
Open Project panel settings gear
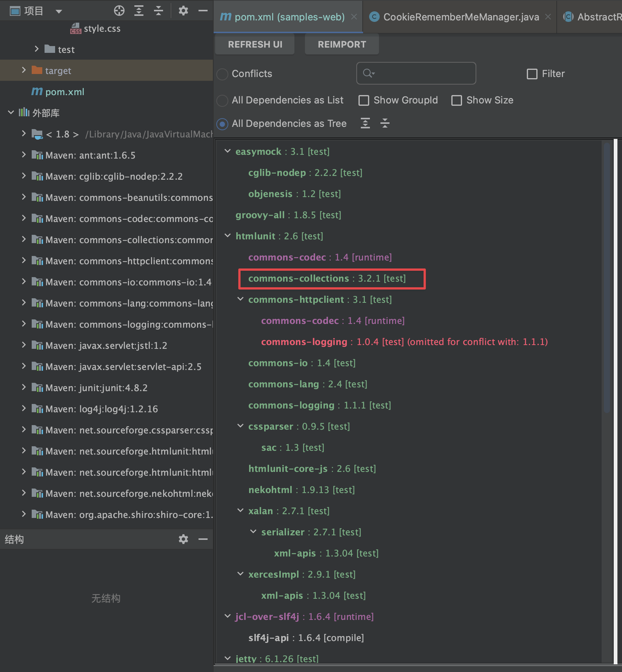[x=183, y=11]
